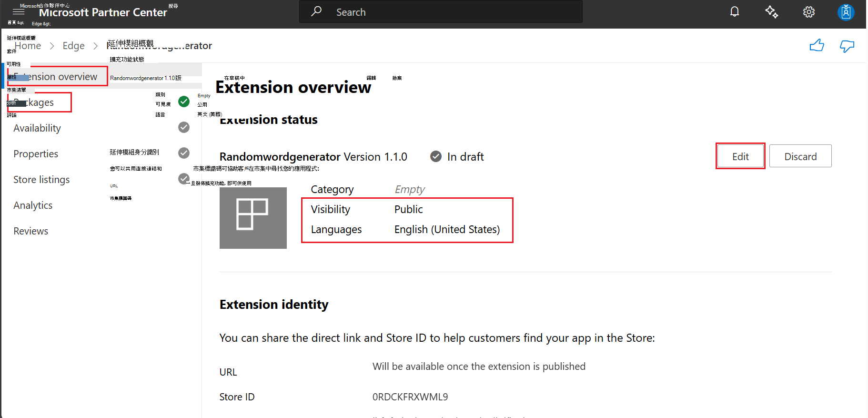Click the extension placeholder logo thumbnail
This screenshot has height=418, width=868.
click(x=253, y=218)
